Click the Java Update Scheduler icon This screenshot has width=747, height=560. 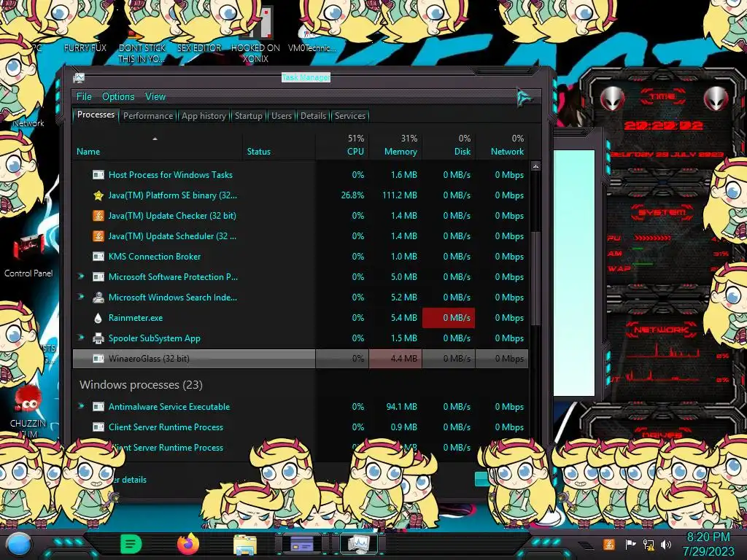coord(98,236)
